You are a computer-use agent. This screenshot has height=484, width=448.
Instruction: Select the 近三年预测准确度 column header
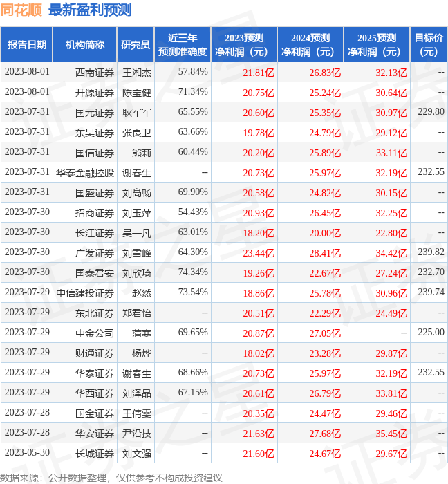click(x=183, y=44)
